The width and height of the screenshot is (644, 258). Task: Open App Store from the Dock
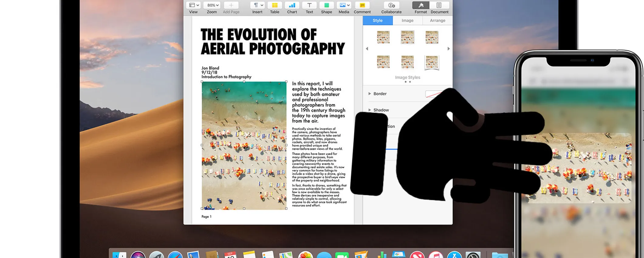tap(454, 255)
